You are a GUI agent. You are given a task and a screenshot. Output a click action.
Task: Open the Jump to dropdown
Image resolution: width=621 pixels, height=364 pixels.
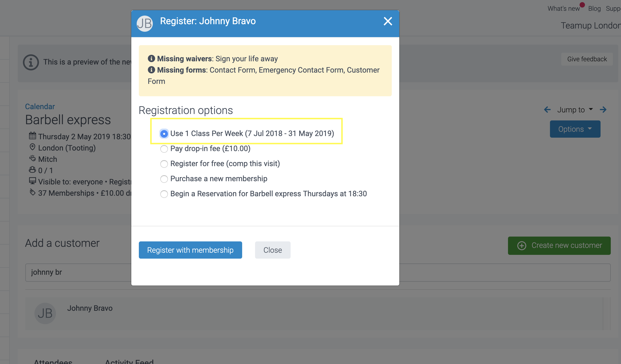pyautogui.click(x=575, y=110)
